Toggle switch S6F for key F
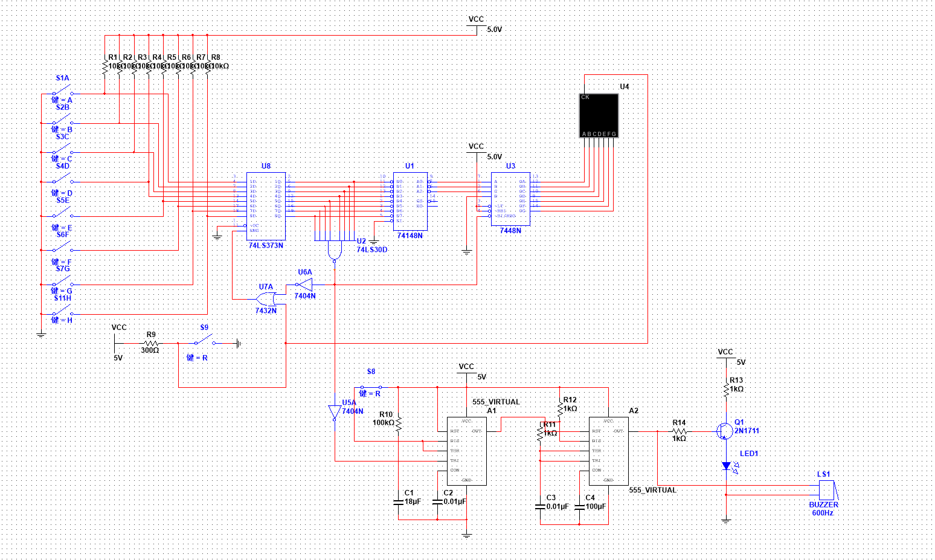 (x=62, y=247)
